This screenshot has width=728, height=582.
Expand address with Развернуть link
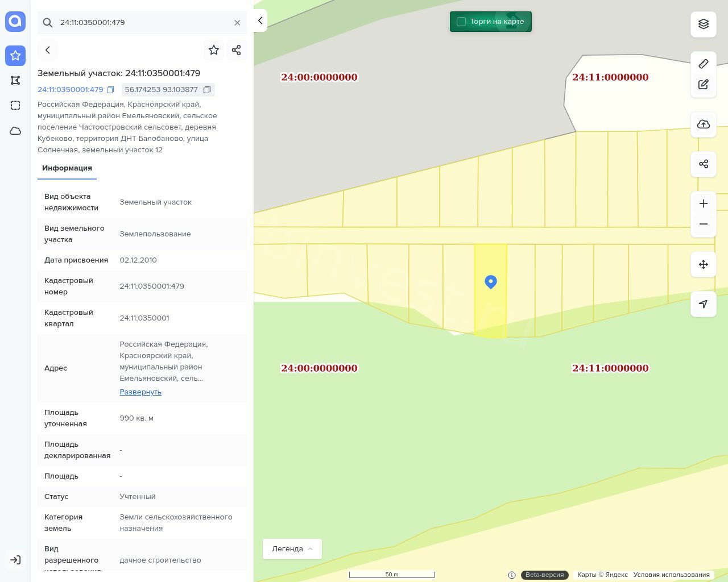[140, 392]
